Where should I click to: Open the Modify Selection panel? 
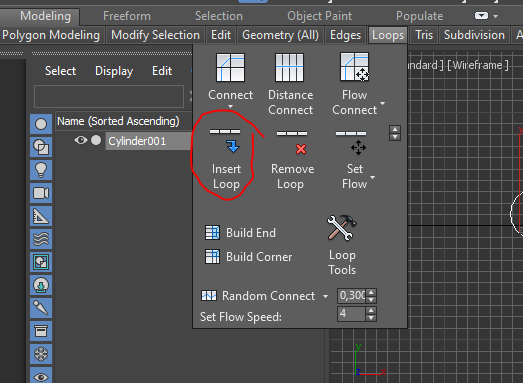pyautogui.click(x=155, y=35)
